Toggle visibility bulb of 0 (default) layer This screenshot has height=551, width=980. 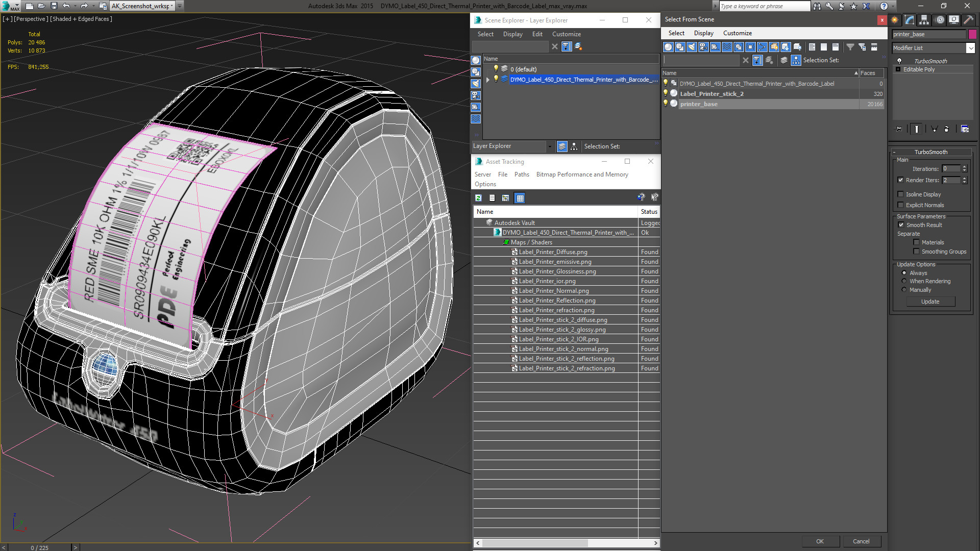click(495, 69)
